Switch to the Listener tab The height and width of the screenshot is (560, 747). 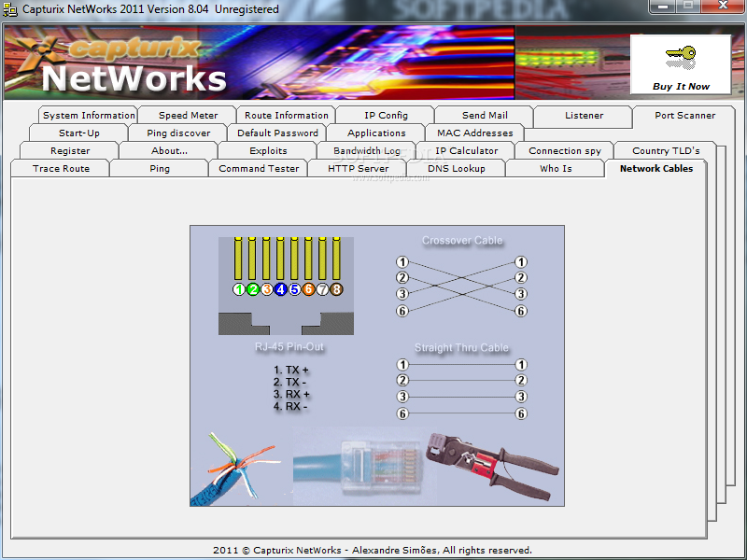point(585,115)
